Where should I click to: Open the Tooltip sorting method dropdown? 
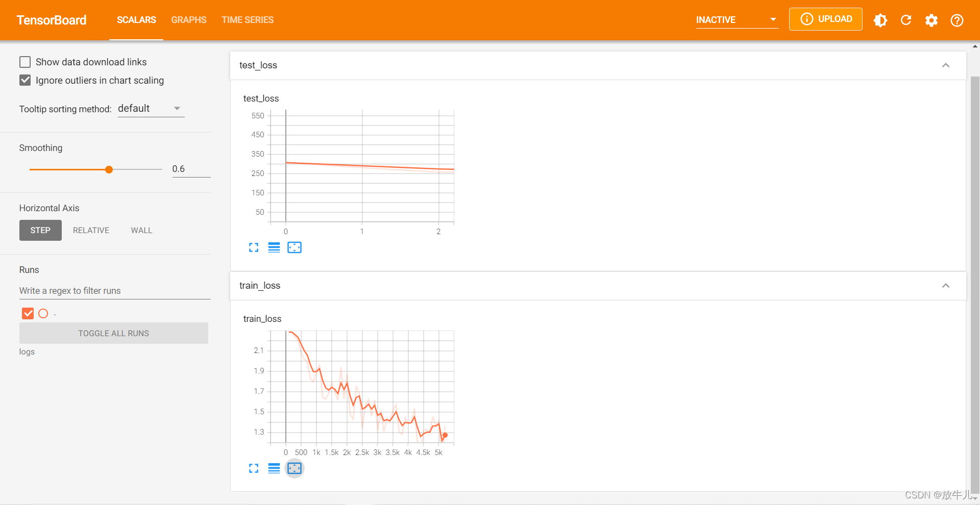[x=151, y=108]
